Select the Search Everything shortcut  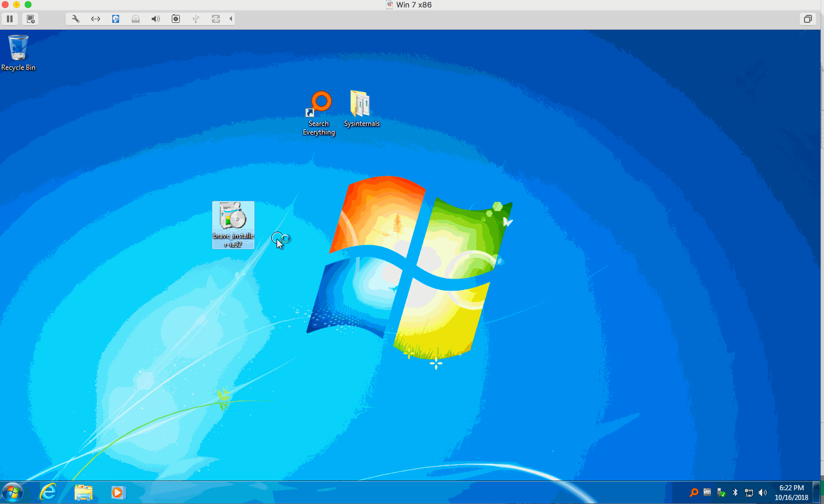[x=319, y=113]
